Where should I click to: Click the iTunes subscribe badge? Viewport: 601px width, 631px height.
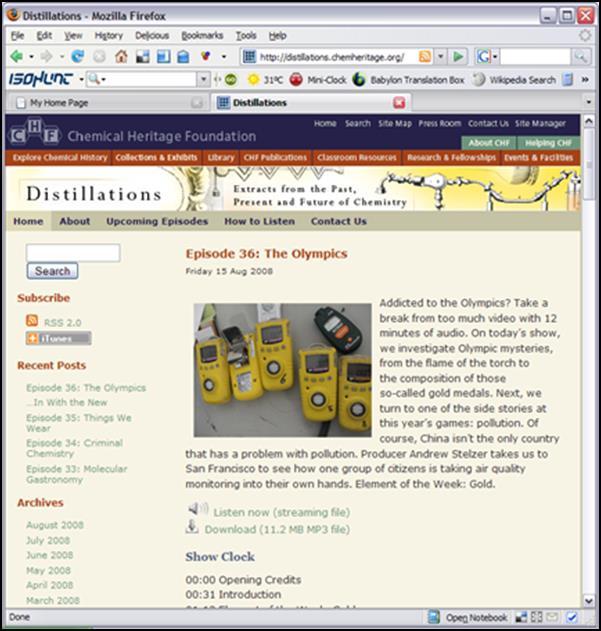pyautogui.click(x=59, y=338)
